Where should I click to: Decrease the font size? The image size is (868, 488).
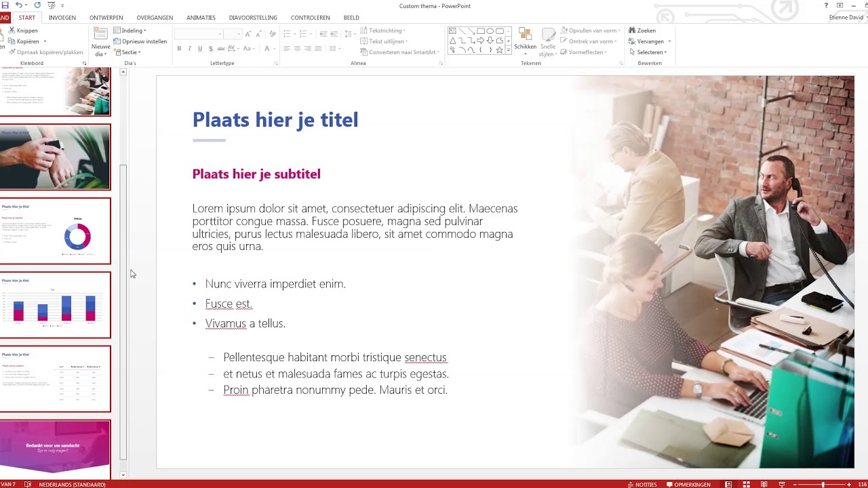(259, 34)
